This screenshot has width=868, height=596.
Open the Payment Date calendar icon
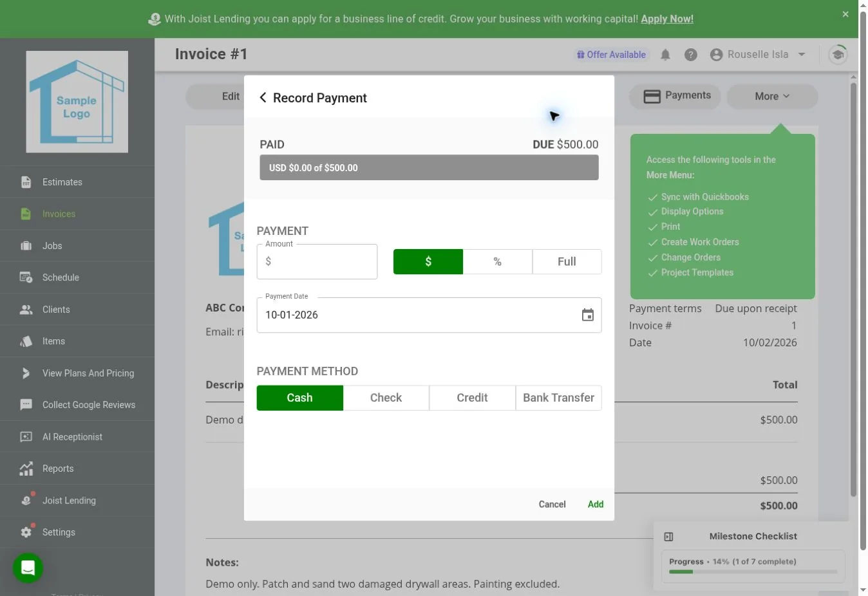pos(587,315)
